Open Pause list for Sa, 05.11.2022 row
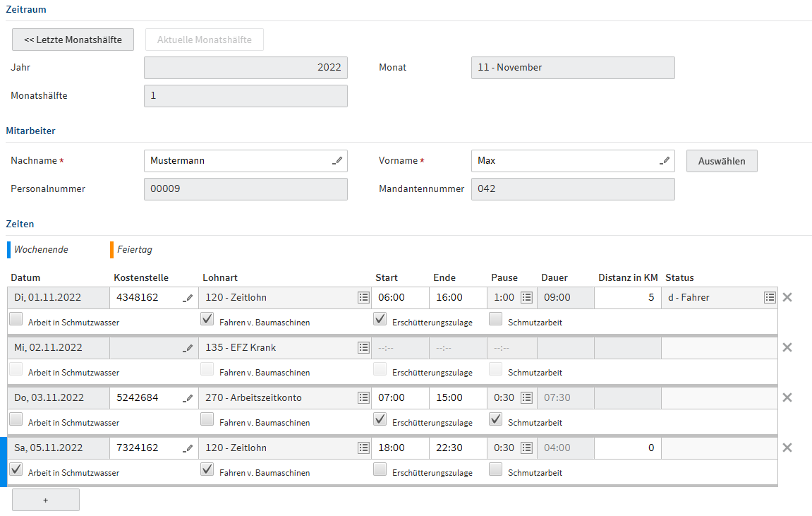 526,448
